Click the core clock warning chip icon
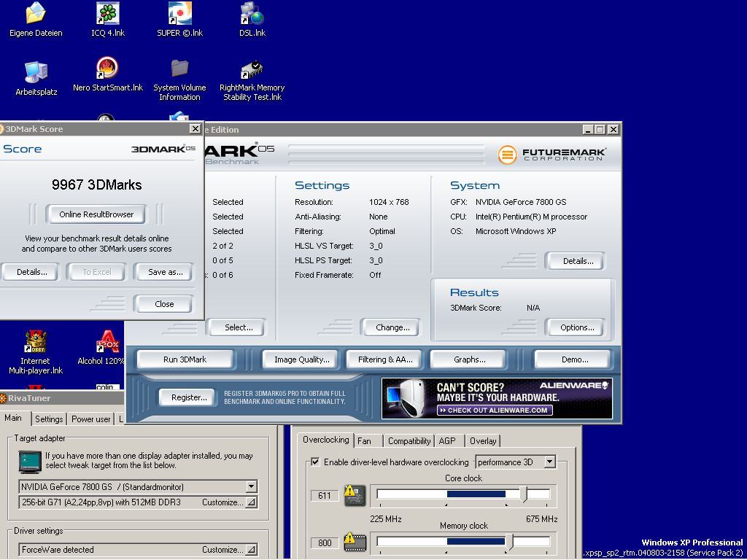 coord(355,495)
